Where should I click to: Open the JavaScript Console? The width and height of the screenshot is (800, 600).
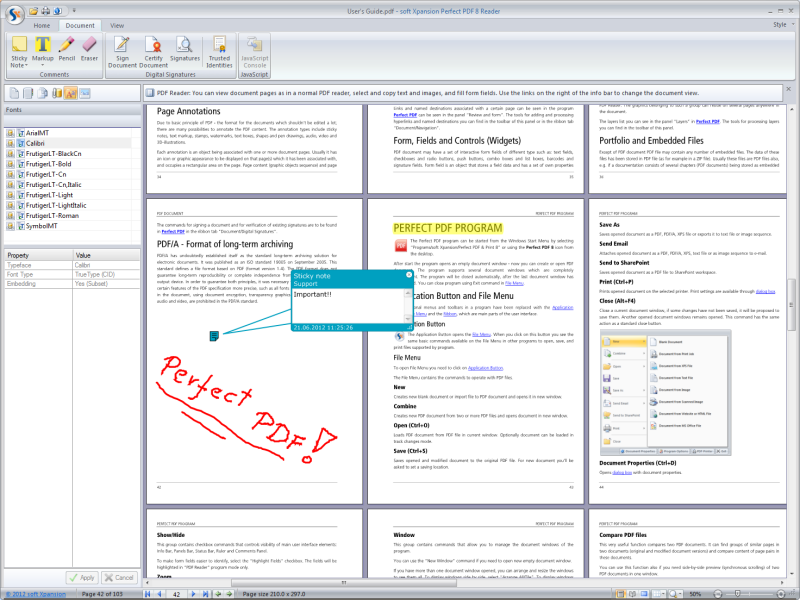point(255,52)
